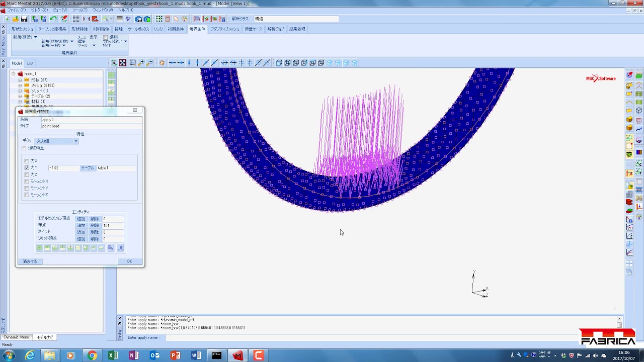Click the 消去する button

(30, 261)
